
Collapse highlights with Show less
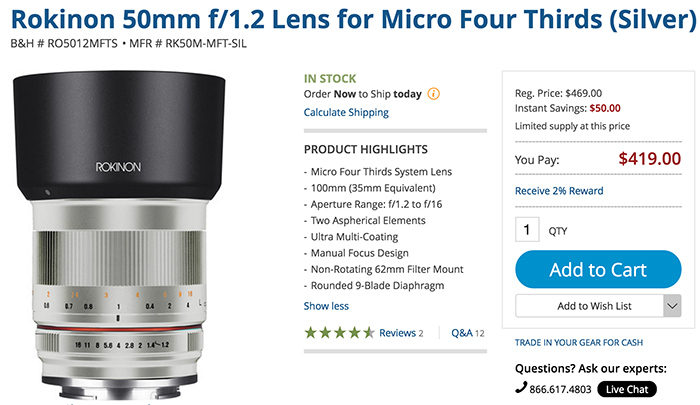[x=326, y=306]
